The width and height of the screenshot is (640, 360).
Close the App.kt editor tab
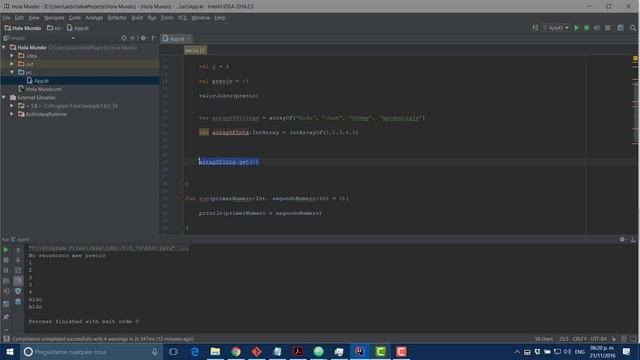189,39
